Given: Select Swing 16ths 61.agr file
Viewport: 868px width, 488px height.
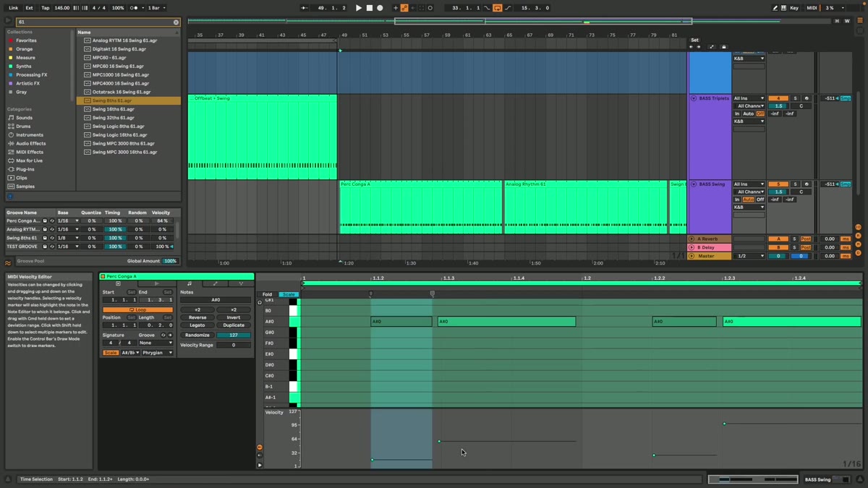Looking at the screenshot, I should coord(114,109).
